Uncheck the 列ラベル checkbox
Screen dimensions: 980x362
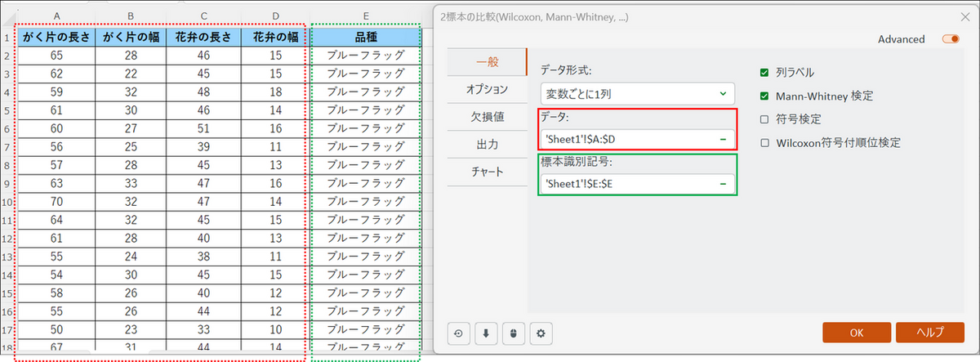coord(764,73)
